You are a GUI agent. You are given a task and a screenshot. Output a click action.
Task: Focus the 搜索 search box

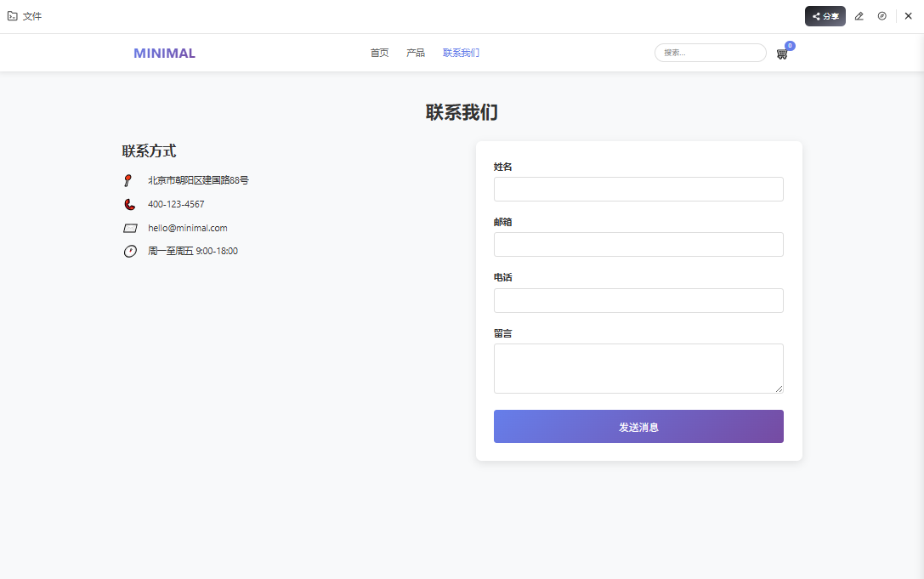pos(711,53)
